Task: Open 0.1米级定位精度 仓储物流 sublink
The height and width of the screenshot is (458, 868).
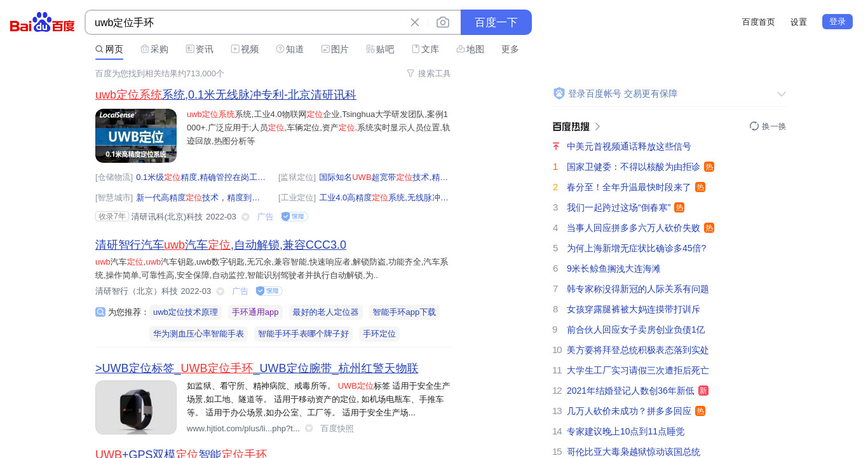Action: pos(201,177)
